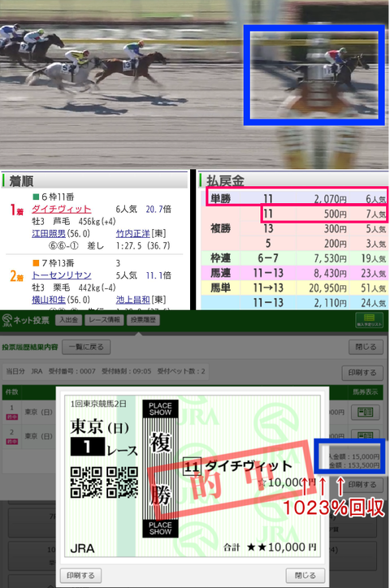Screen dimensions: 390x588
Task: Go back with 一覧に戻る button
Action: click(86, 347)
